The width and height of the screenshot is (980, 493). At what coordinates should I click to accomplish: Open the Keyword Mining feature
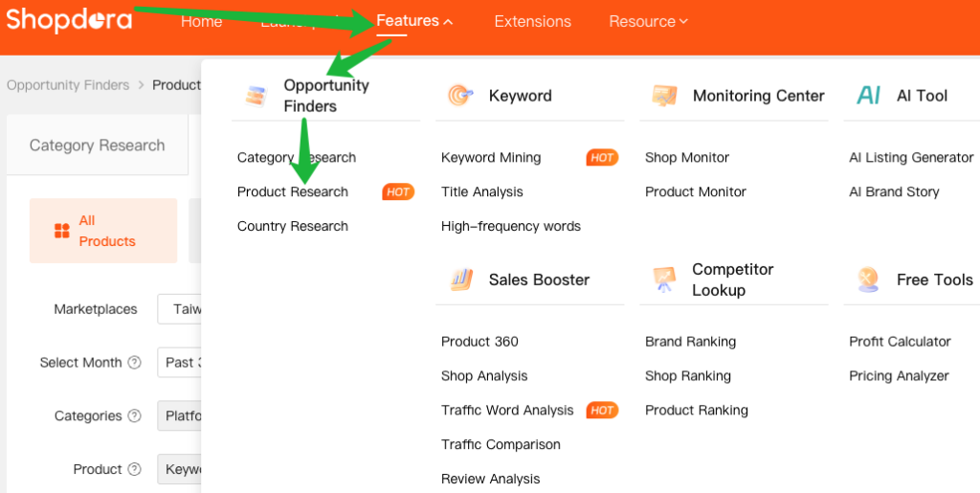(491, 157)
